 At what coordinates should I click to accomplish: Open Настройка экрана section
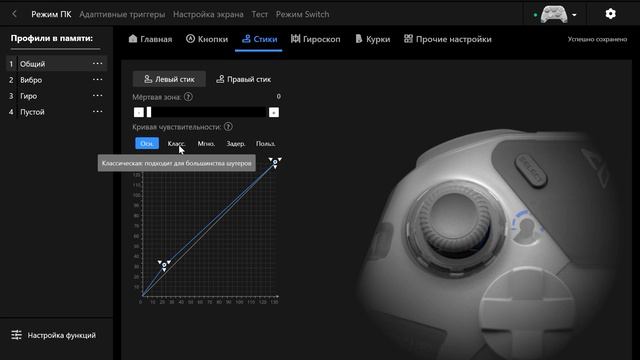208,14
